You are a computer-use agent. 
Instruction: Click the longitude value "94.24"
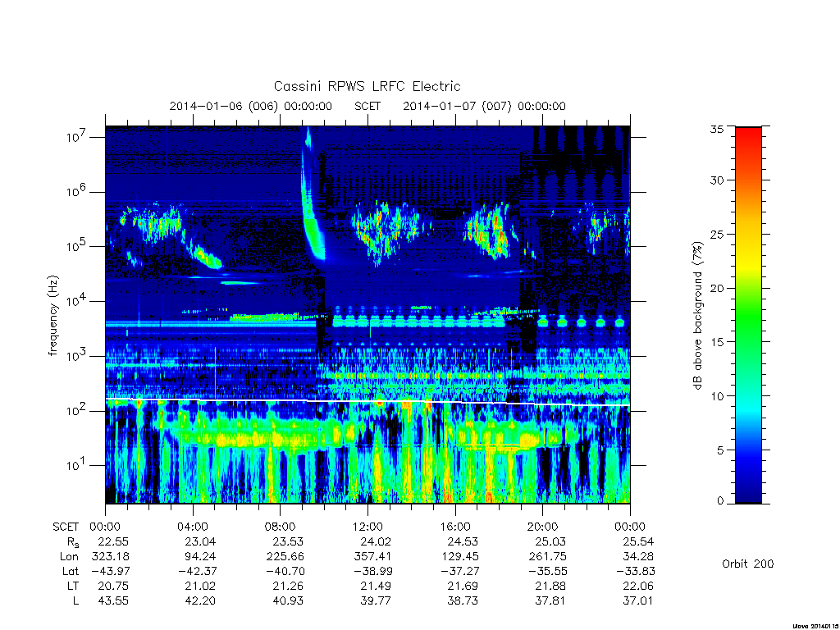click(200, 557)
